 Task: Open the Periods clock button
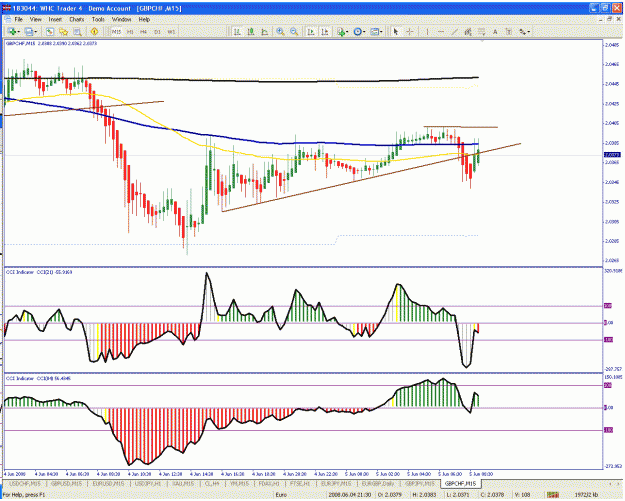click(x=357, y=31)
